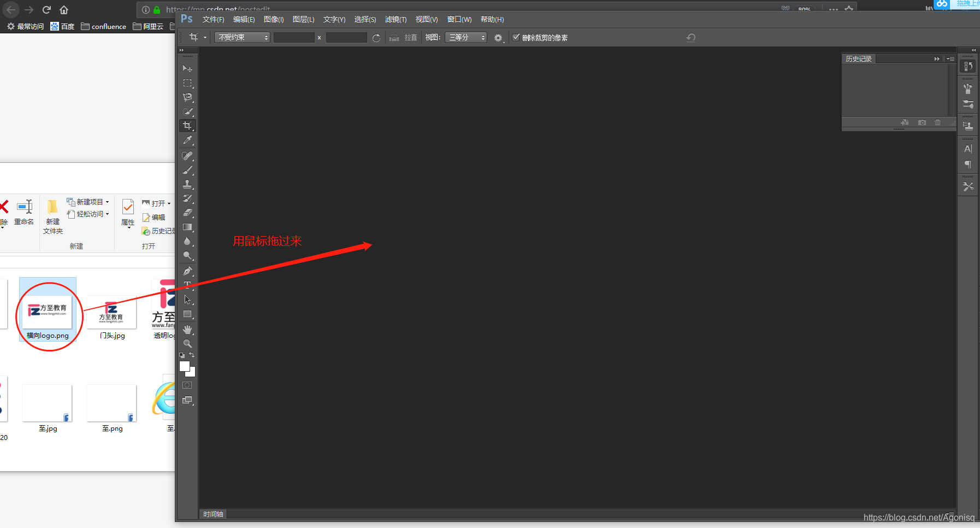Select the Quick Selection tool
The height and width of the screenshot is (528, 980).
(x=187, y=112)
